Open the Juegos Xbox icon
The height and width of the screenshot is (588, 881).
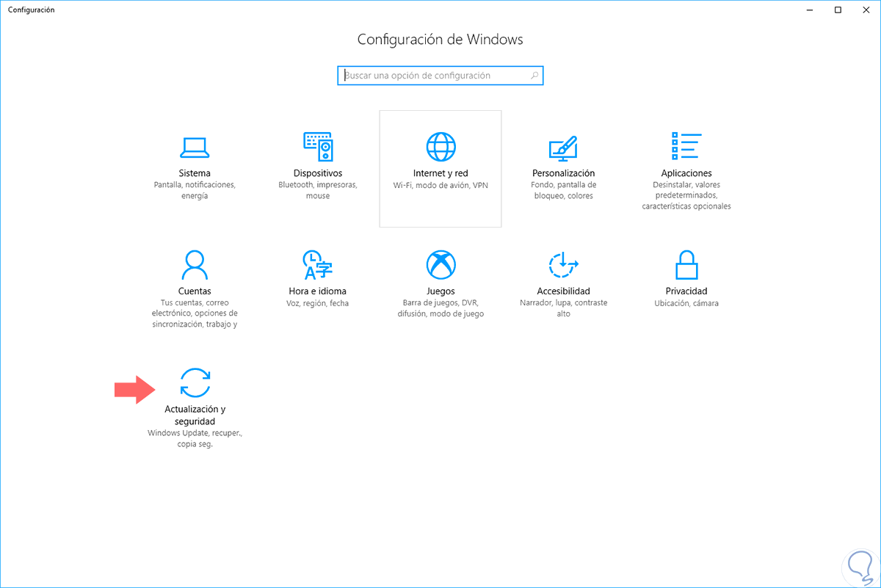[x=440, y=264]
